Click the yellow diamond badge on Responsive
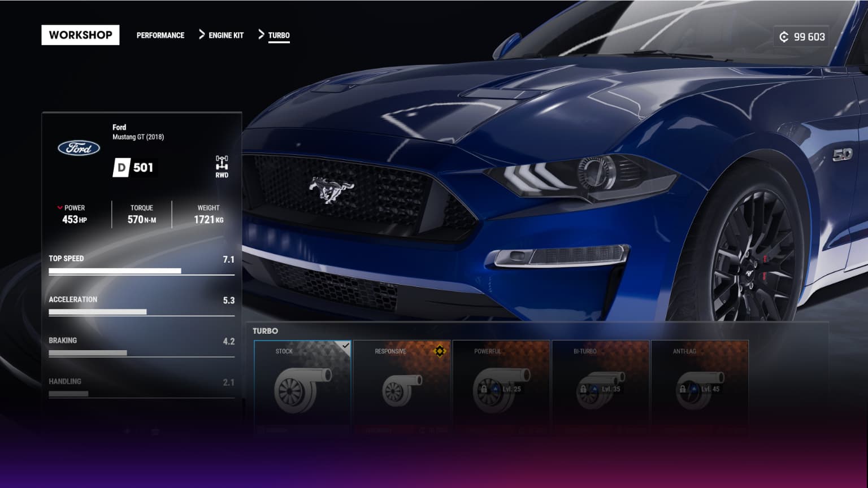Viewport: 868px width, 488px height. click(440, 351)
